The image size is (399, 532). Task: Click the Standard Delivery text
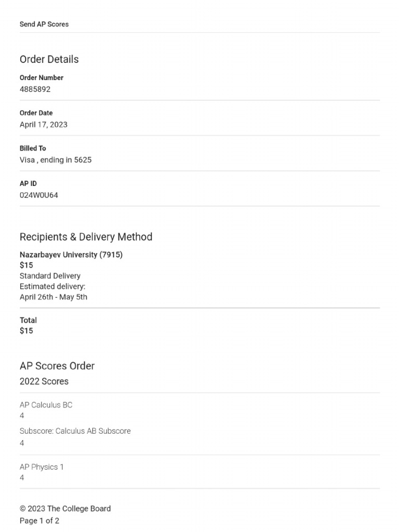[50, 276]
